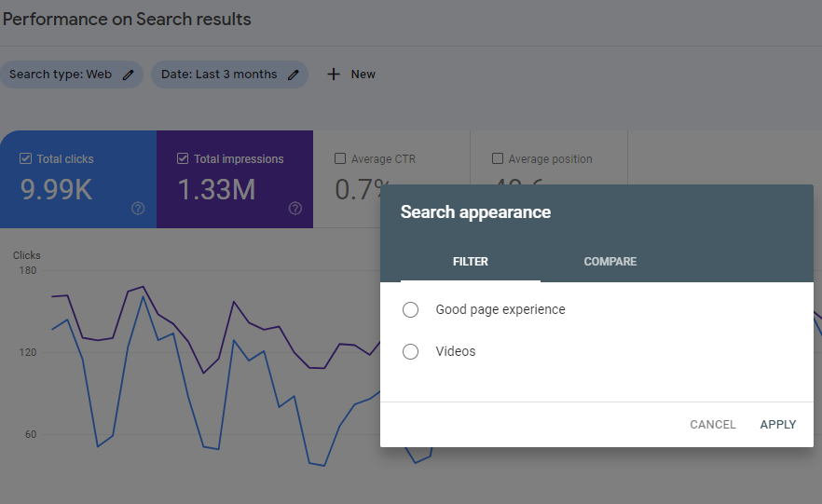This screenshot has width=822, height=504.
Task: Open help icon on Total impressions card
Action: pos(295,209)
